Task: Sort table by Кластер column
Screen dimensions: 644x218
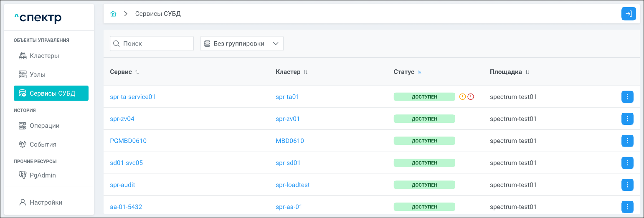Action: [306, 72]
